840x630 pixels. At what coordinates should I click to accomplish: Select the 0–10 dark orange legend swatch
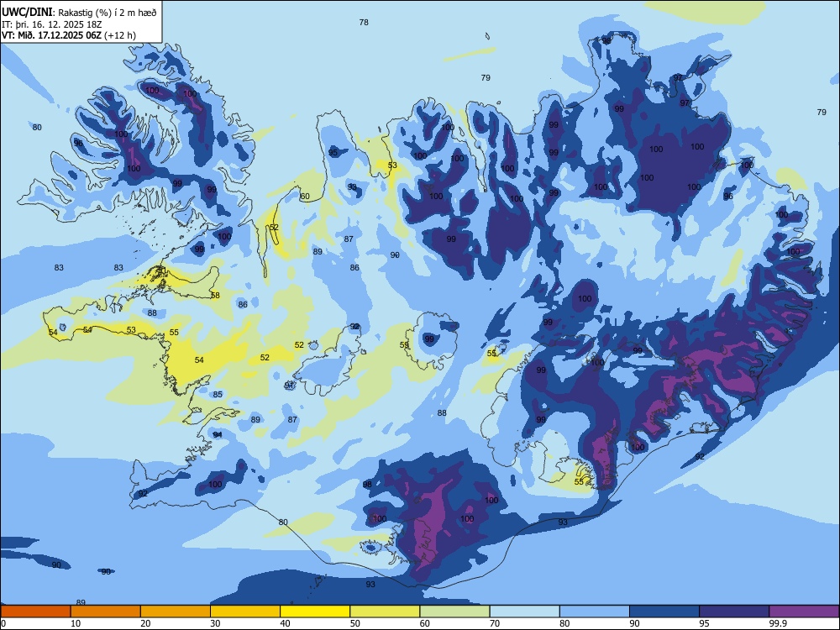(36, 612)
